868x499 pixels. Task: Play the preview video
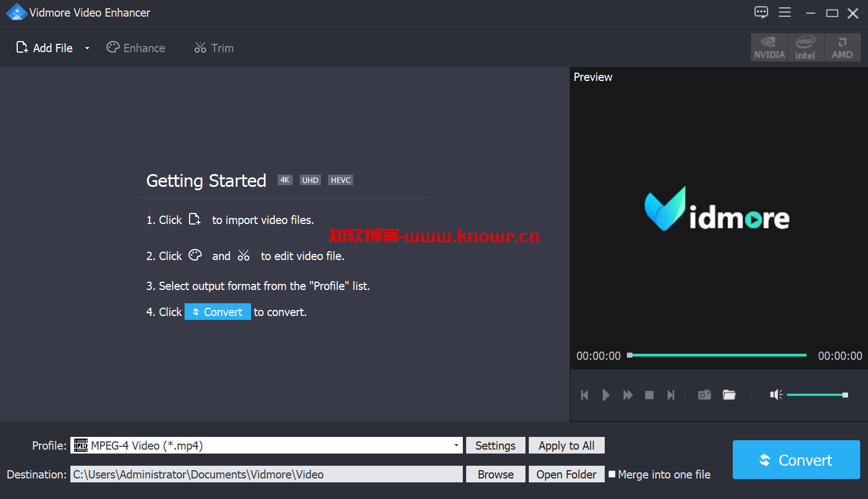pyautogui.click(x=606, y=395)
